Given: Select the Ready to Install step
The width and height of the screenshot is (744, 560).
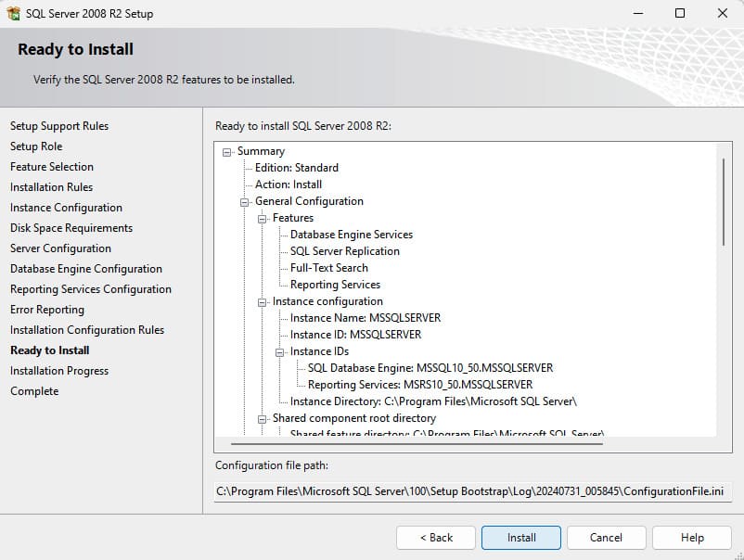Looking at the screenshot, I should pos(50,350).
